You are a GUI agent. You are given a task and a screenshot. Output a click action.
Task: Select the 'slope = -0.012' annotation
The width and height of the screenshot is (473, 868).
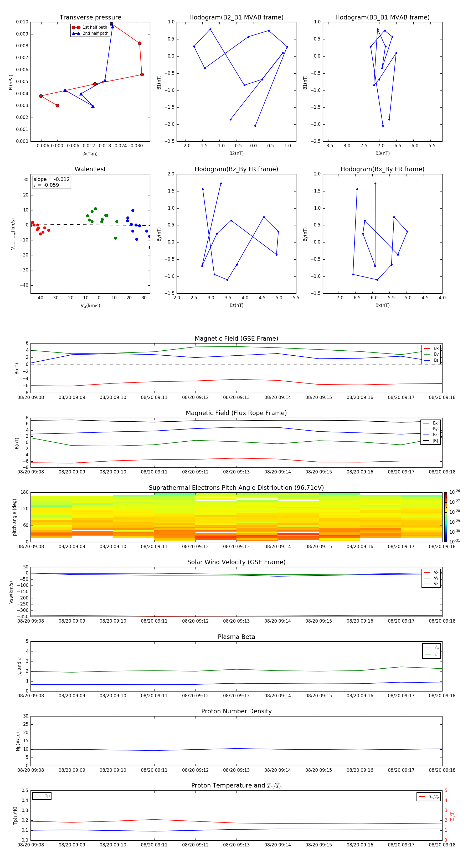[52, 179]
